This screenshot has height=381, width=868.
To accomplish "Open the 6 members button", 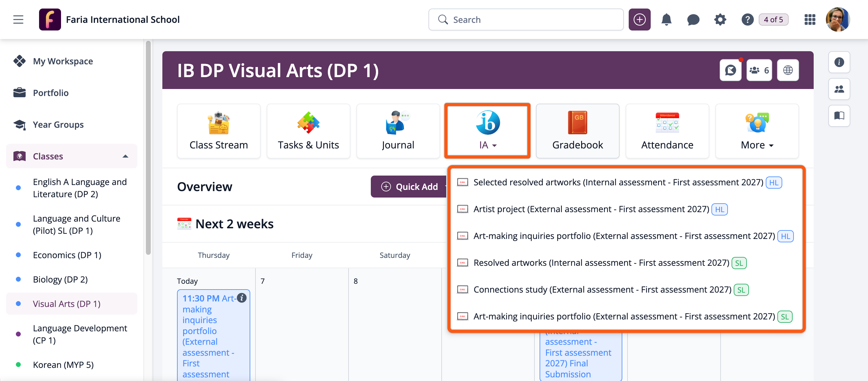I will [x=759, y=70].
